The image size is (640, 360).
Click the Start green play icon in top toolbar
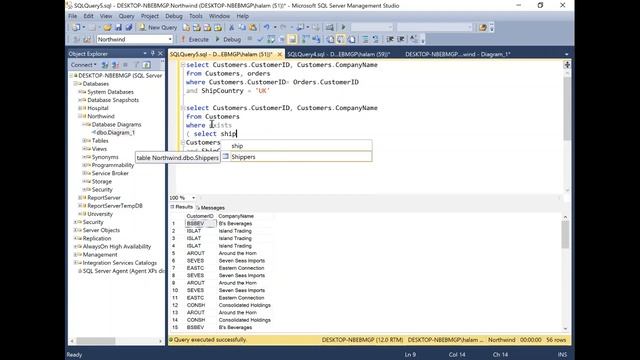[343, 27]
